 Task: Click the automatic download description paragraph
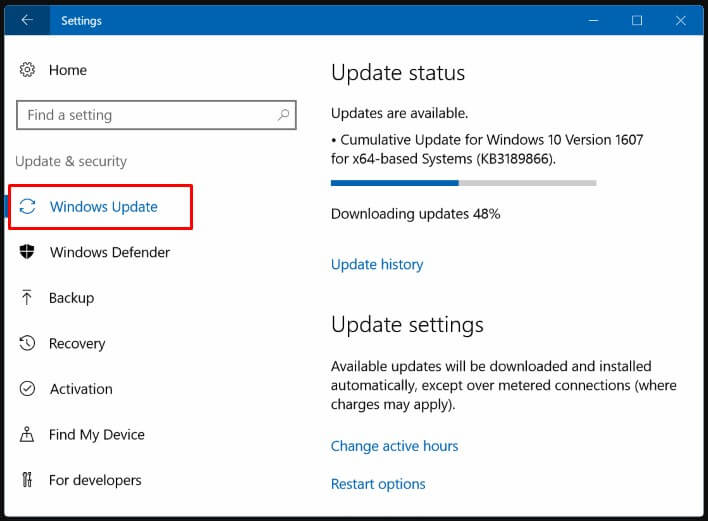coord(503,385)
